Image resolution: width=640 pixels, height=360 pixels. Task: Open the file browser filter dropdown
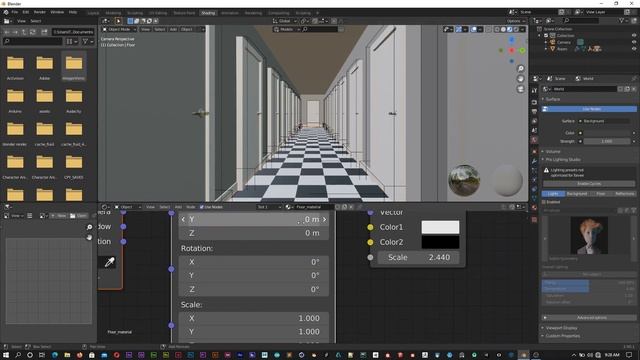pos(88,41)
